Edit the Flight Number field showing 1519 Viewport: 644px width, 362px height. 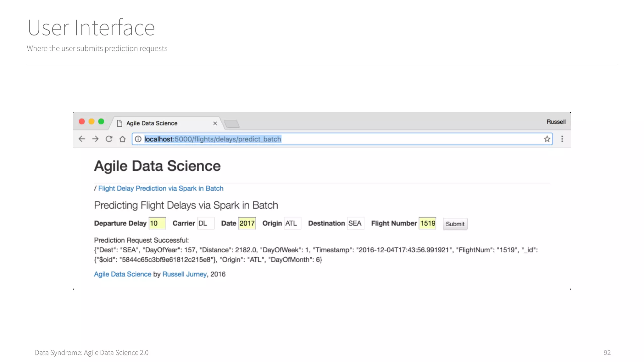click(427, 223)
